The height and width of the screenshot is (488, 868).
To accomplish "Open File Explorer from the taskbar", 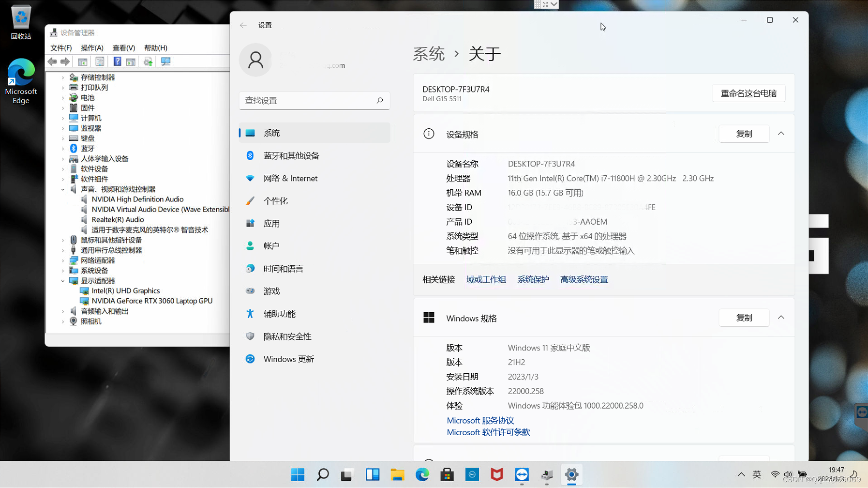I will (x=397, y=474).
